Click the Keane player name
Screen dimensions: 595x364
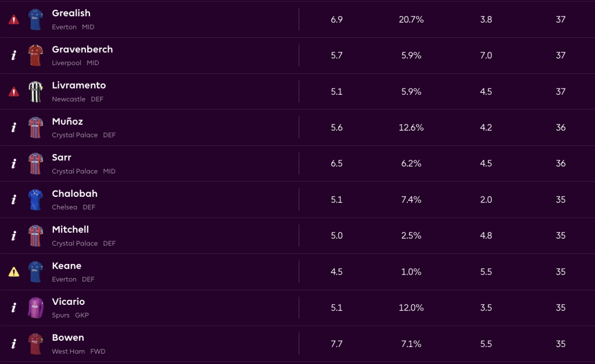66,265
